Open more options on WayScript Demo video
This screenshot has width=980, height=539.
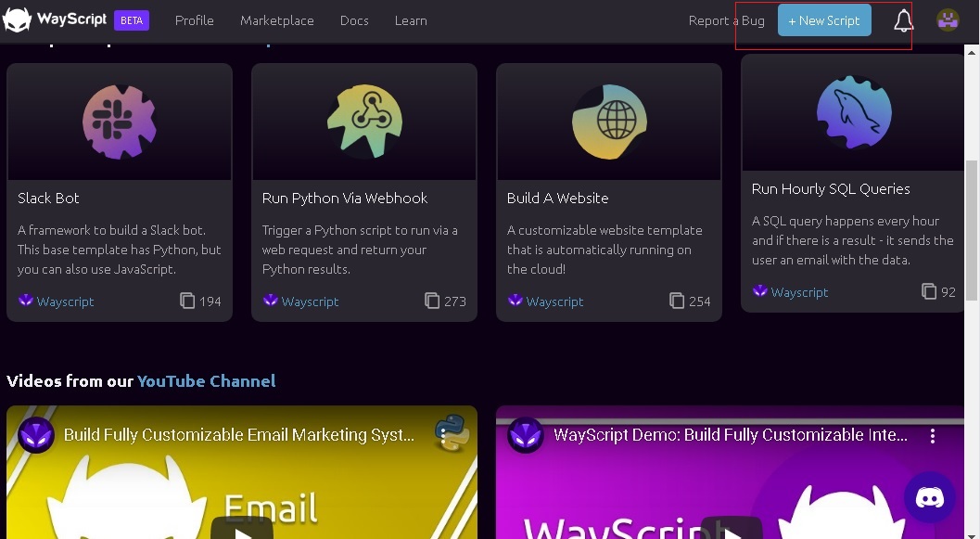[x=933, y=436]
